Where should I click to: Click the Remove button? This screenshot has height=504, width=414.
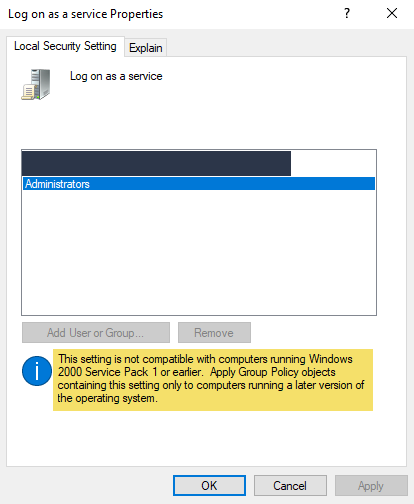click(214, 332)
